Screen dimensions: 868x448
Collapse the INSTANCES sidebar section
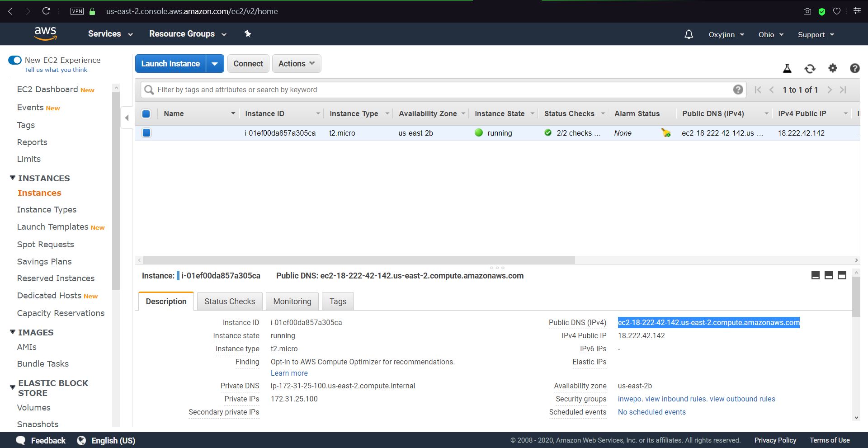coord(13,178)
